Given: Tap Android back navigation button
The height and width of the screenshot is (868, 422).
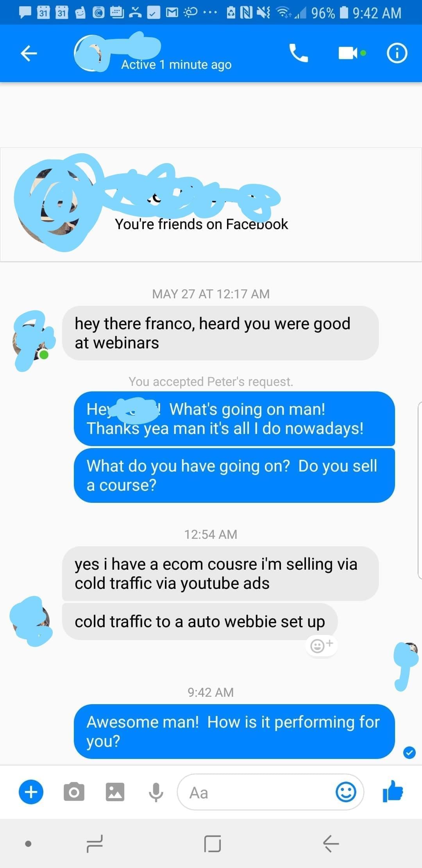Looking at the screenshot, I should click(331, 843).
